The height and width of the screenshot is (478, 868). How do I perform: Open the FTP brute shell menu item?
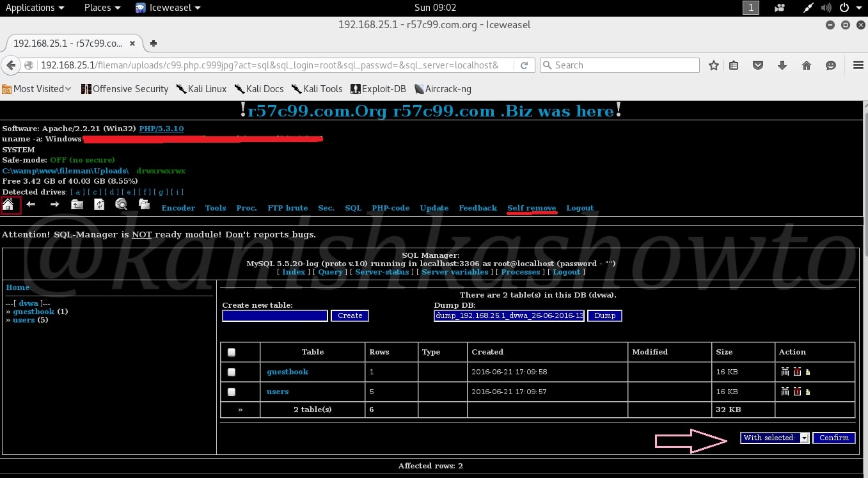(287, 208)
